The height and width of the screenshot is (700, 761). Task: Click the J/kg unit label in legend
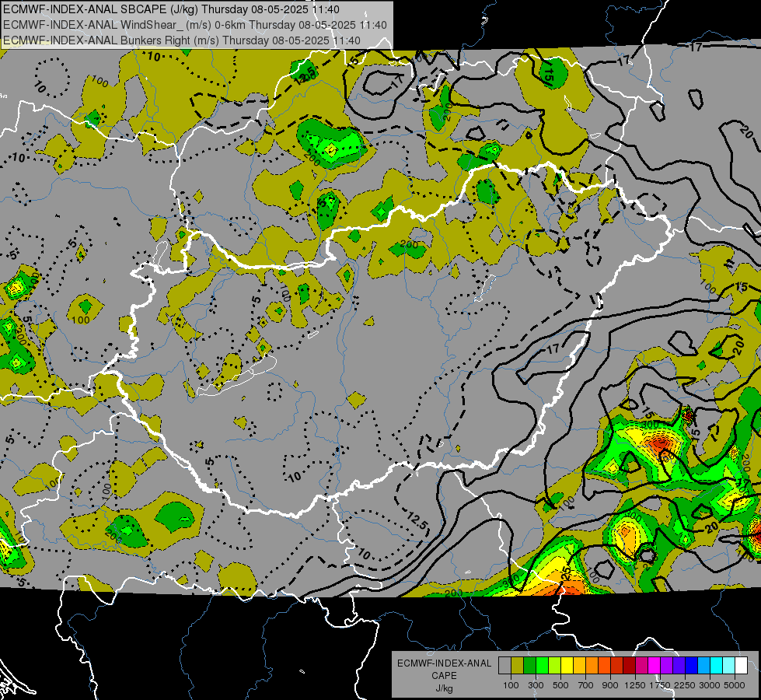pos(444,688)
